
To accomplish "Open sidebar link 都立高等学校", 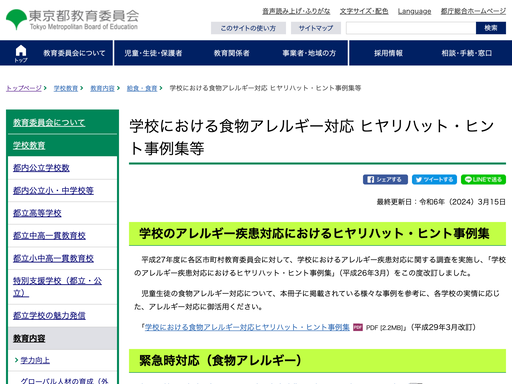I will point(37,213).
